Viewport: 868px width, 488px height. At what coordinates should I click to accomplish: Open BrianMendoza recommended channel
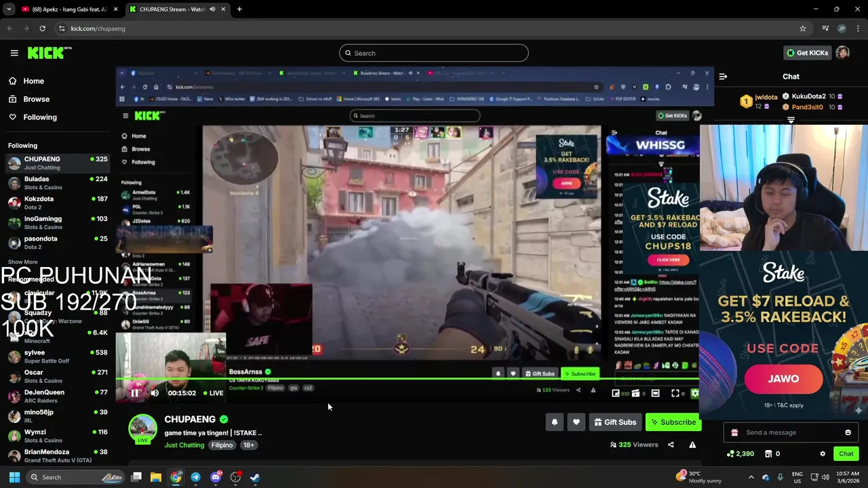58,455
